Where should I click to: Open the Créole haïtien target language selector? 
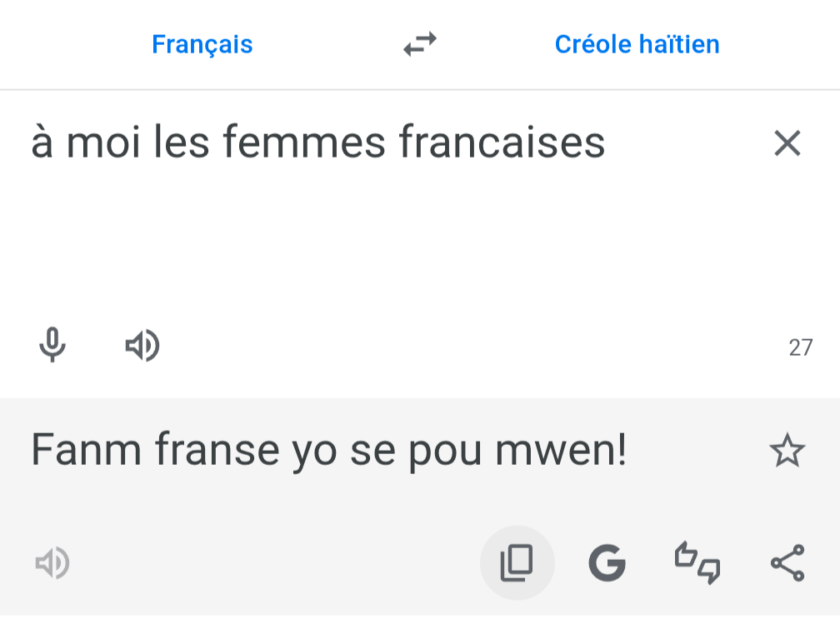(637, 44)
